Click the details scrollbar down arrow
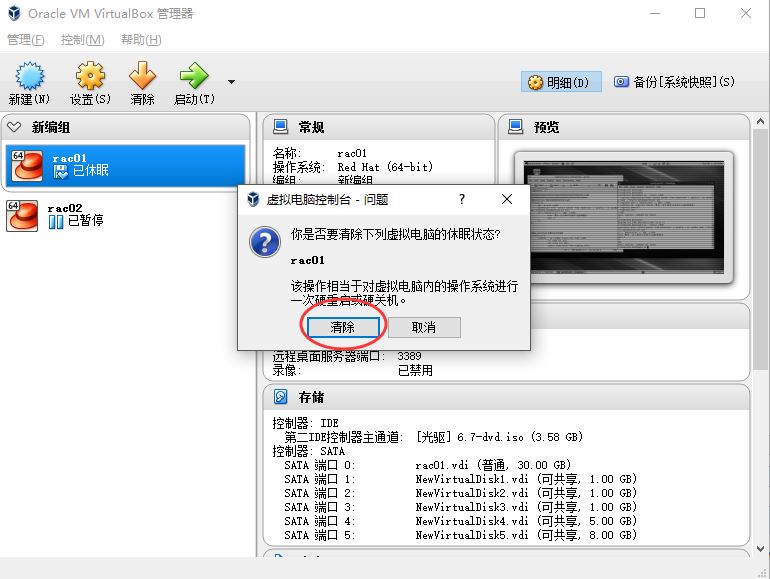Viewport: 770px width, 579px height. (x=760, y=549)
